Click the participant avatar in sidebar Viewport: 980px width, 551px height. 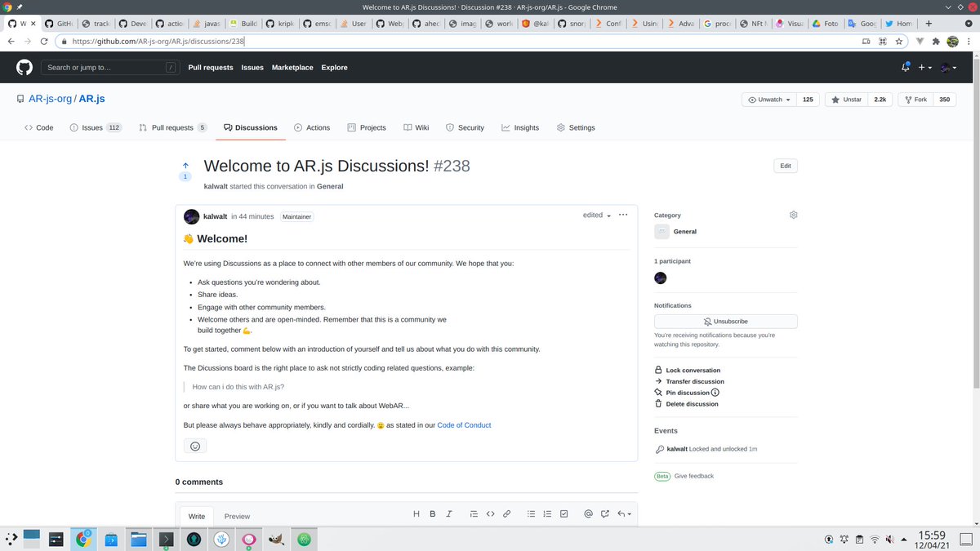point(661,278)
